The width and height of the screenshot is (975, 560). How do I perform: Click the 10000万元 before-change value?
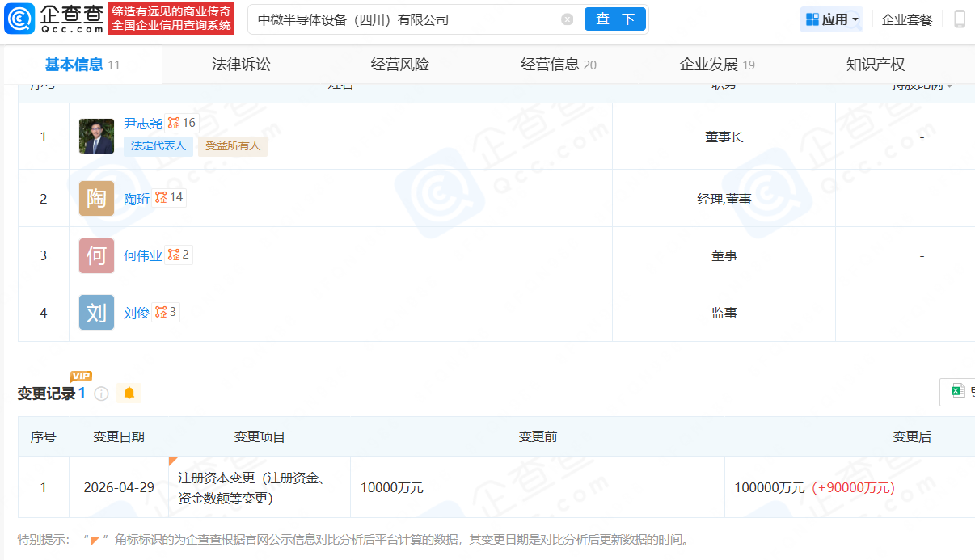[x=392, y=487]
